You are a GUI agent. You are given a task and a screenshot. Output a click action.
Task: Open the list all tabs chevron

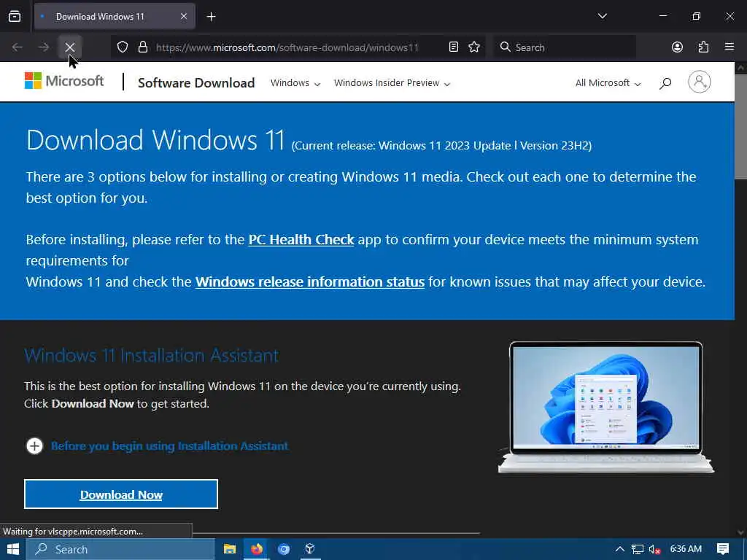coord(602,16)
